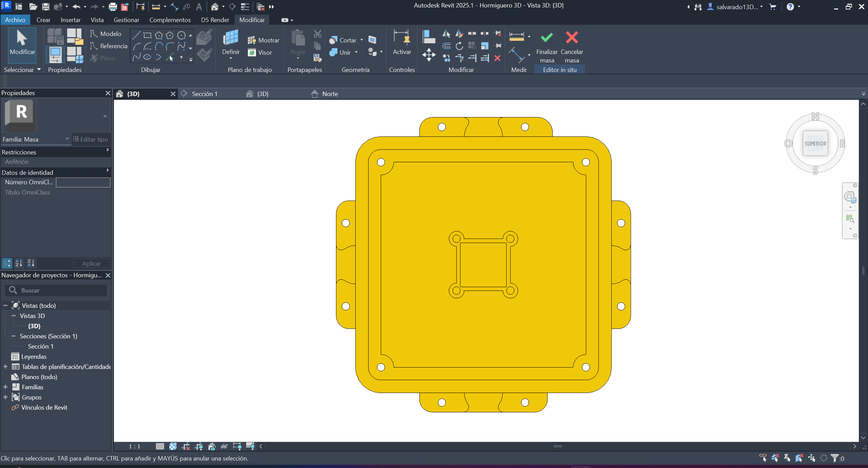Open the Cortar dropdown arrow
Viewport: 868px width, 468px height.
click(362, 40)
